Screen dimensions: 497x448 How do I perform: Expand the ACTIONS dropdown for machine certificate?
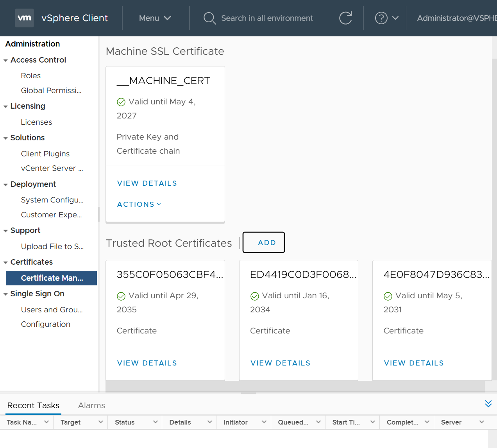pyautogui.click(x=139, y=204)
